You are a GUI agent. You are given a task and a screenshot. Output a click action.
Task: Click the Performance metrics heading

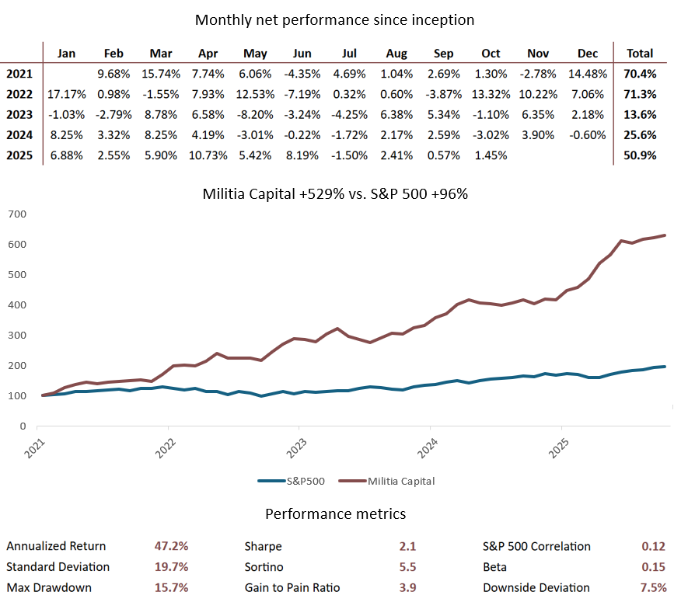pos(336,513)
